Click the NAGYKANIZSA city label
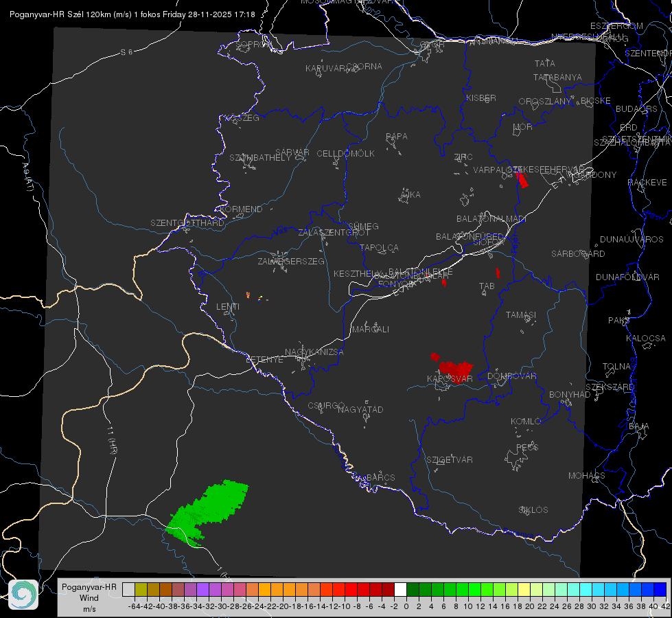672x618 pixels. click(314, 352)
